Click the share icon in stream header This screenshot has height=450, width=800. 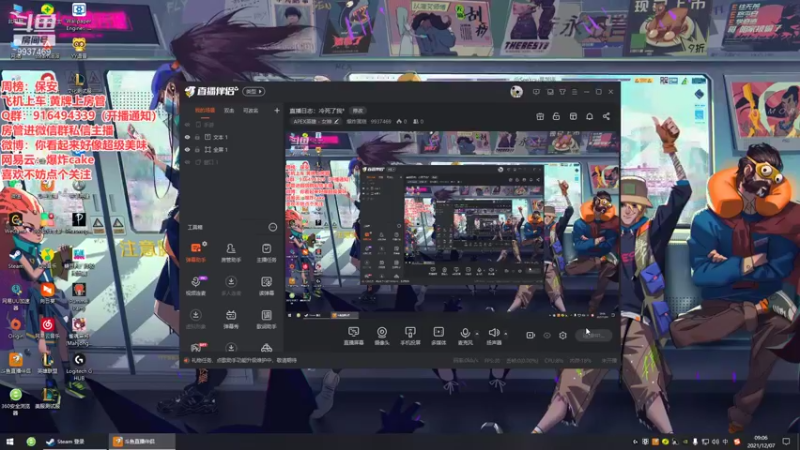click(606, 116)
